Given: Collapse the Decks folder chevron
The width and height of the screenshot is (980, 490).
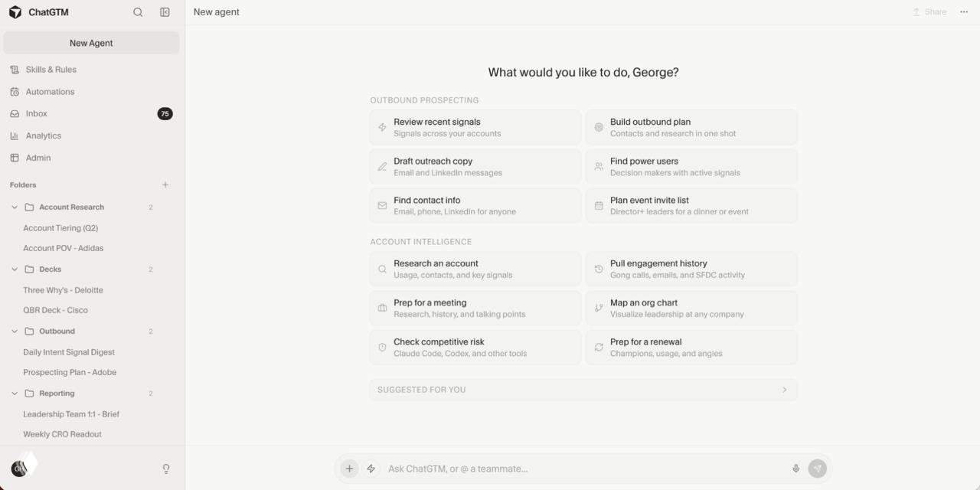Looking at the screenshot, I should pyautogui.click(x=15, y=269).
